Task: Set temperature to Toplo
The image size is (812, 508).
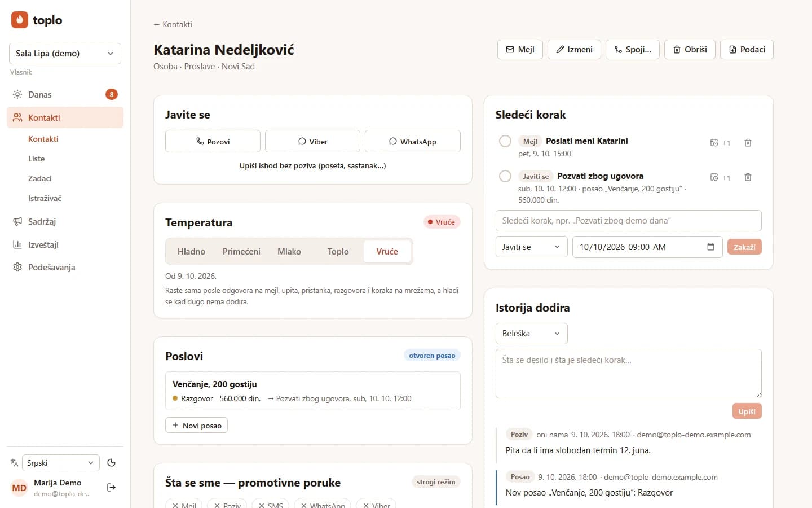Action: pyautogui.click(x=338, y=252)
